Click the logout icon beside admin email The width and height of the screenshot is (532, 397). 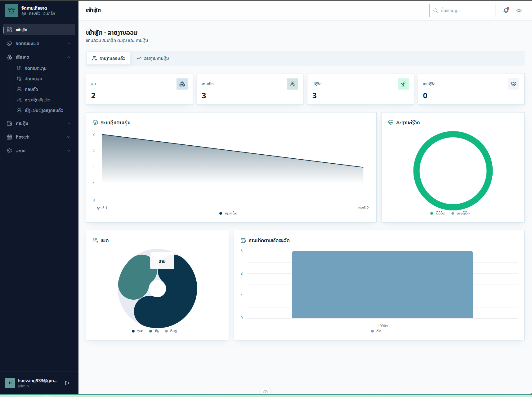click(x=67, y=383)
